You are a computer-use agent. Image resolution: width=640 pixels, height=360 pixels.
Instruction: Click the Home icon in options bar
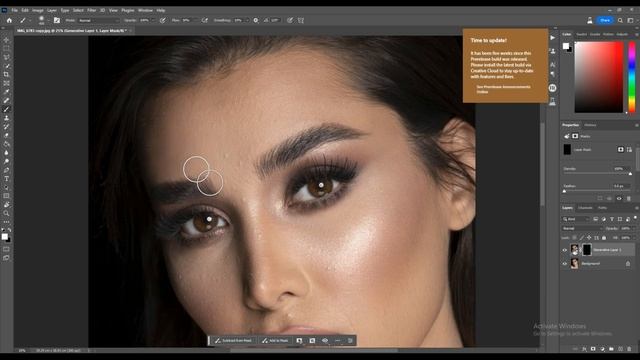pos(9,20)
